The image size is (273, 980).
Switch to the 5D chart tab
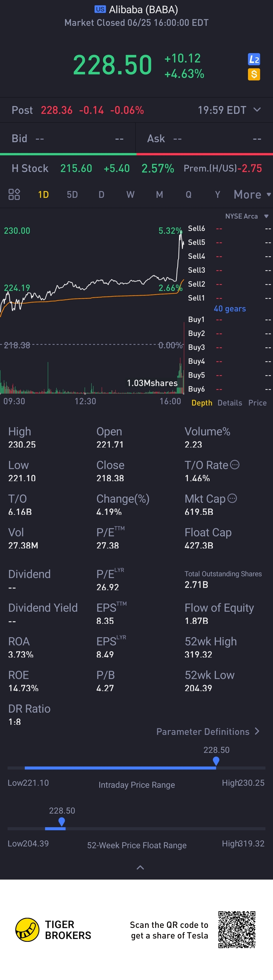72,195
